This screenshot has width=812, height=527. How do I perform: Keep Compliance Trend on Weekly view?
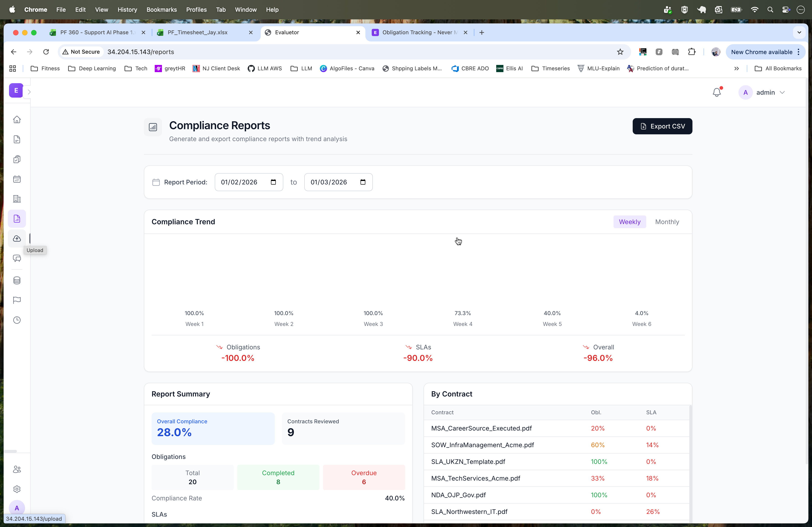630,222
